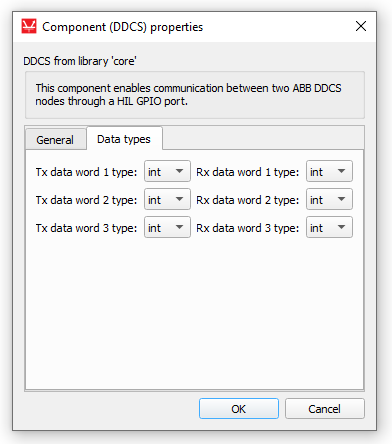Click the "Tx data word 3 type" label
Image resolution: width=392 pixels, height=444 pixels.
[x=86, y=228]
